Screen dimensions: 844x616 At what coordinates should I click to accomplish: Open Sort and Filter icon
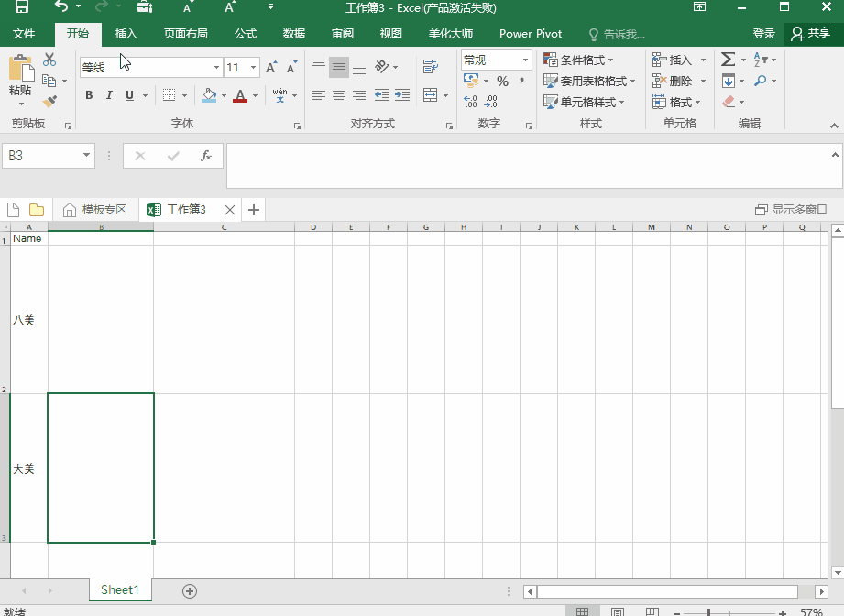point(760,60)
